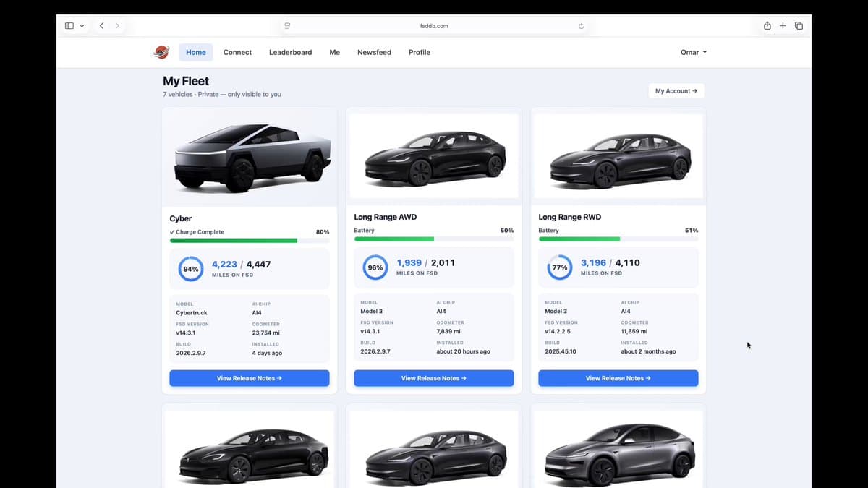Open the Share icon in Safari toolbar
Screen dimensions: 868x488
point(767,25)
